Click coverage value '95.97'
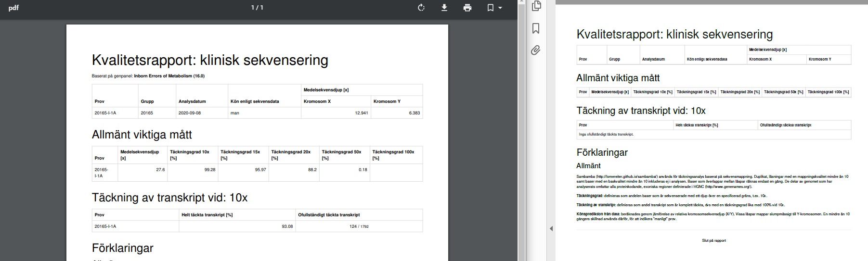868x261 pixels. tap(260, 170)
